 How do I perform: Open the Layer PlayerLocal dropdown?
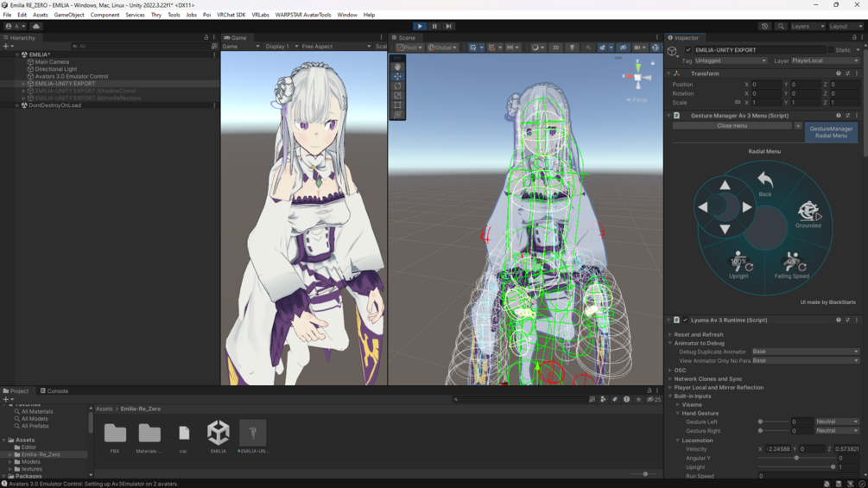825,60
